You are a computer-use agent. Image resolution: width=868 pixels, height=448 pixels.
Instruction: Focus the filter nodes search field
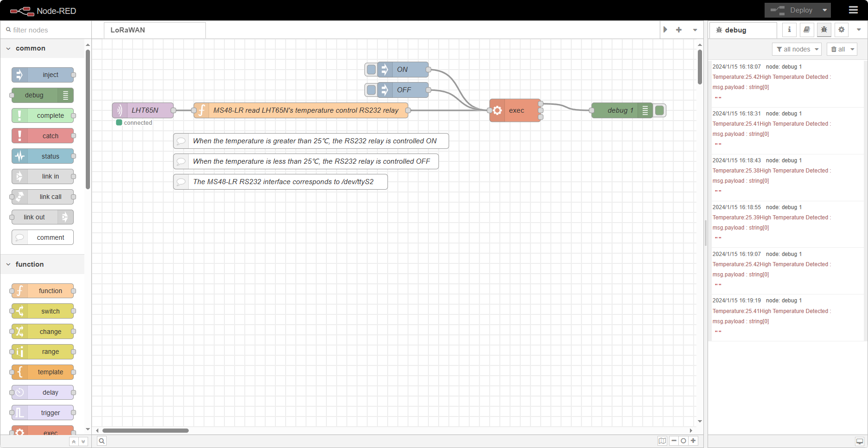[46, 30]
